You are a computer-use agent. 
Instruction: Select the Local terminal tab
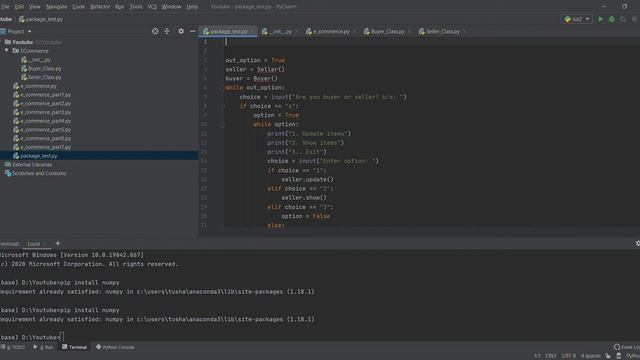(33, 244)
